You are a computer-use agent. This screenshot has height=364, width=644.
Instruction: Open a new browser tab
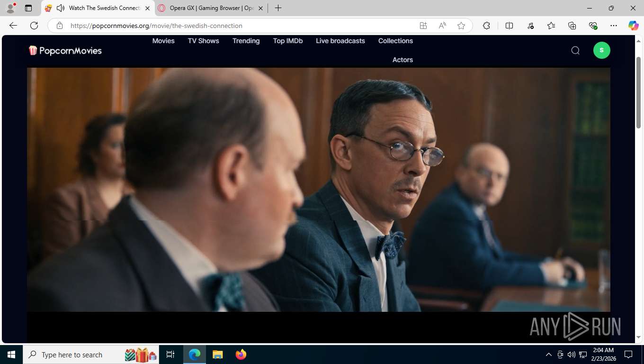[278, 8]
